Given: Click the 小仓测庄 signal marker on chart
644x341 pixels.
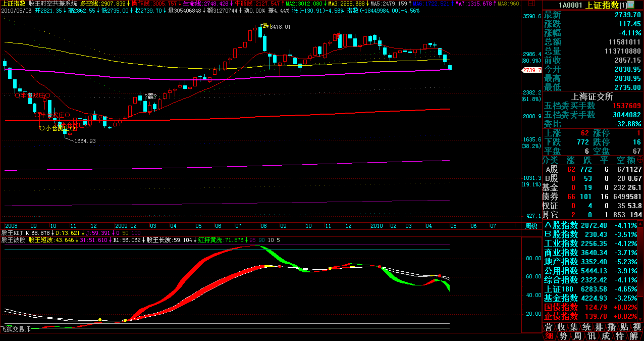Looking at the screenshot, I should (x=58, y=128).
